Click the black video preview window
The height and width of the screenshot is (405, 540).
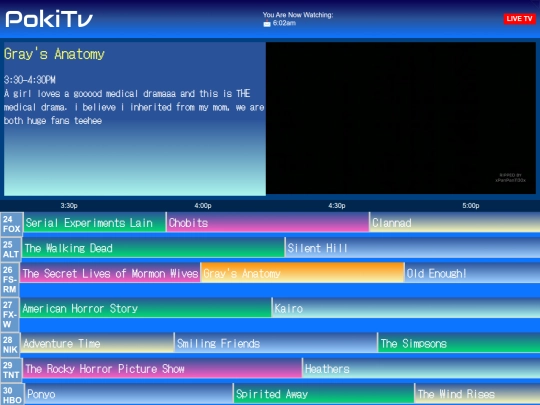[401, 118]
